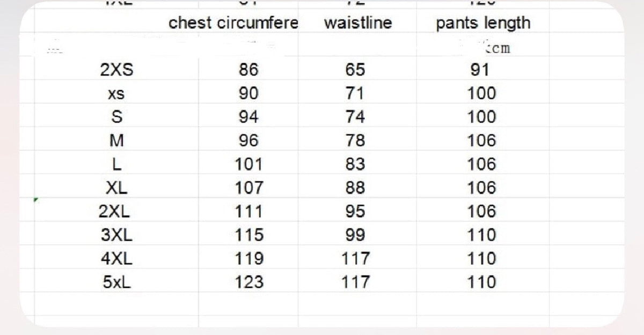Screen dimensions: 644x335
Task: Select chest value 111 in 2XL row
Action: [x=249, y=211]
